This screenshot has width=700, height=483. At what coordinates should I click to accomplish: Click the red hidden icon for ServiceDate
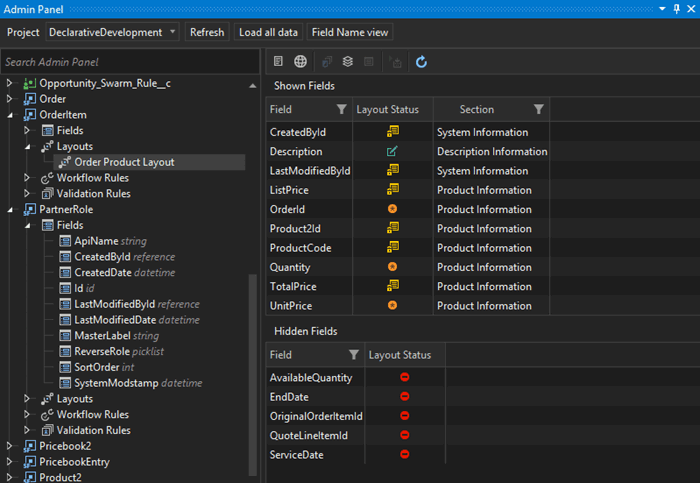[404, 454]
